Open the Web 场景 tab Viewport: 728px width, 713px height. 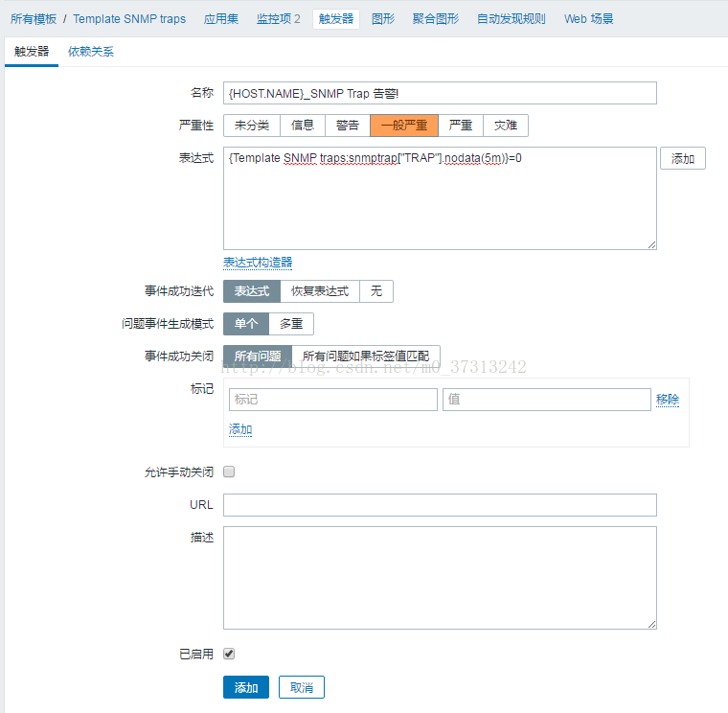tap(589, 19)
